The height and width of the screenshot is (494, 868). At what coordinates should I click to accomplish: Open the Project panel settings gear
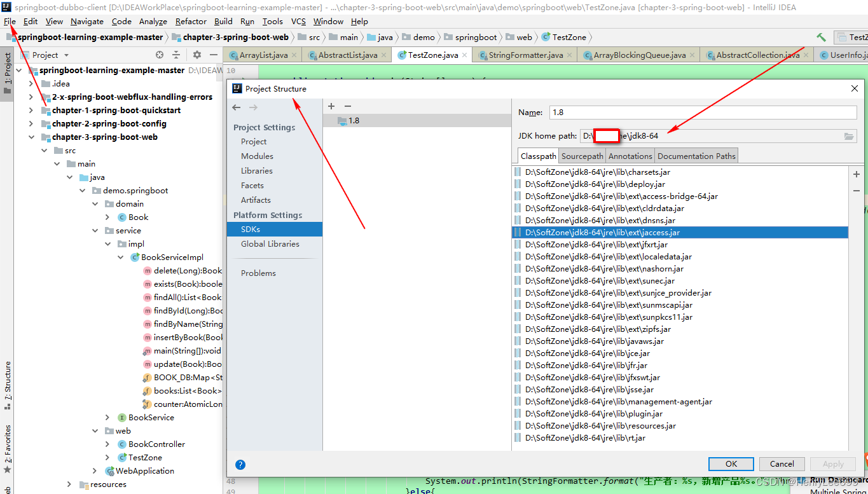click(197, 55)
